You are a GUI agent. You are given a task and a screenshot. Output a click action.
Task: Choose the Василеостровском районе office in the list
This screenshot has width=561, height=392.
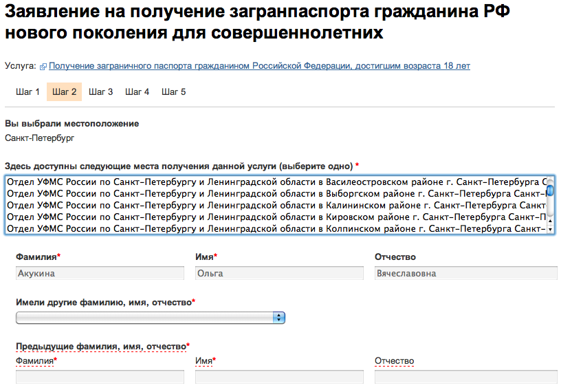click(x=276, y=182)
